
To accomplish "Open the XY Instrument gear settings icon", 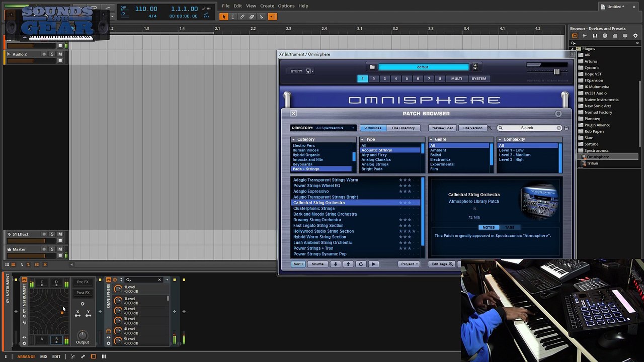I will pos(83,304).
